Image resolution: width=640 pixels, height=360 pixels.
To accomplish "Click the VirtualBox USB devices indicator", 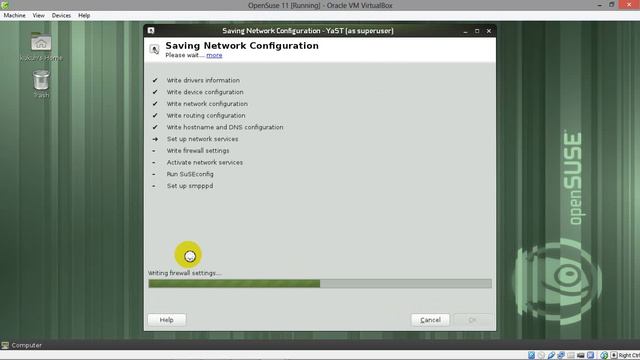I will 551,356.
